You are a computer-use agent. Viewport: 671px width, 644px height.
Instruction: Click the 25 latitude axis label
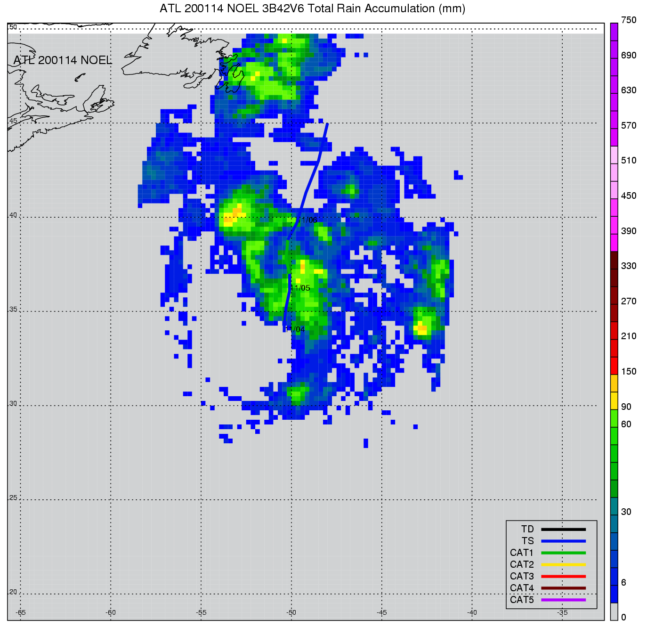tap(13, 498)
